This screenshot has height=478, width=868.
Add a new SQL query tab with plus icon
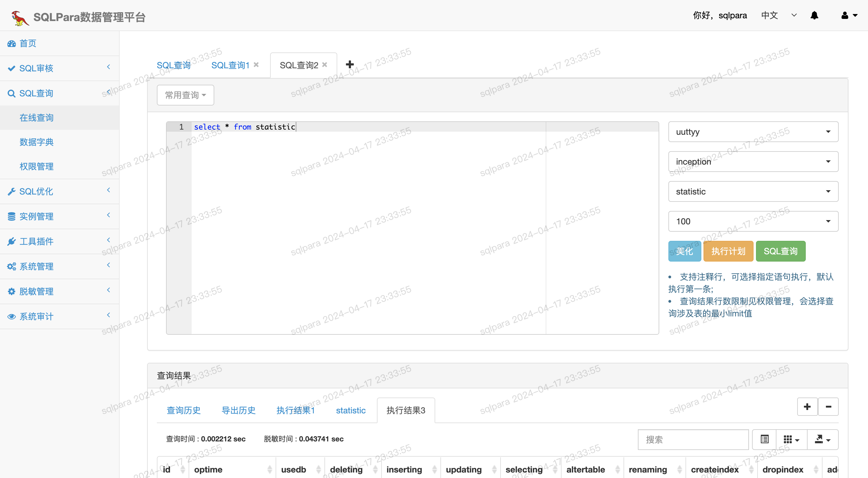pos(349,64)
